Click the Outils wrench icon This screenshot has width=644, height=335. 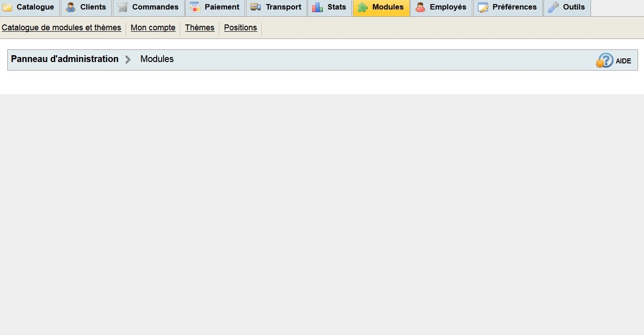coord(553,7)
